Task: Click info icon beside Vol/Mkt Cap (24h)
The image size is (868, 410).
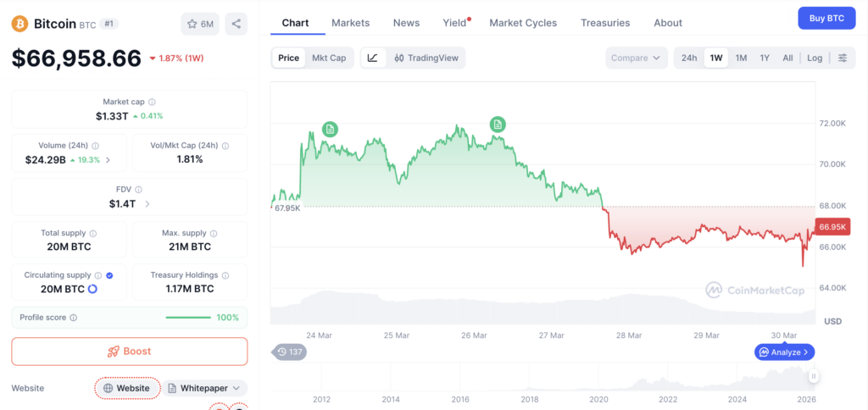Action: point(225,146)
